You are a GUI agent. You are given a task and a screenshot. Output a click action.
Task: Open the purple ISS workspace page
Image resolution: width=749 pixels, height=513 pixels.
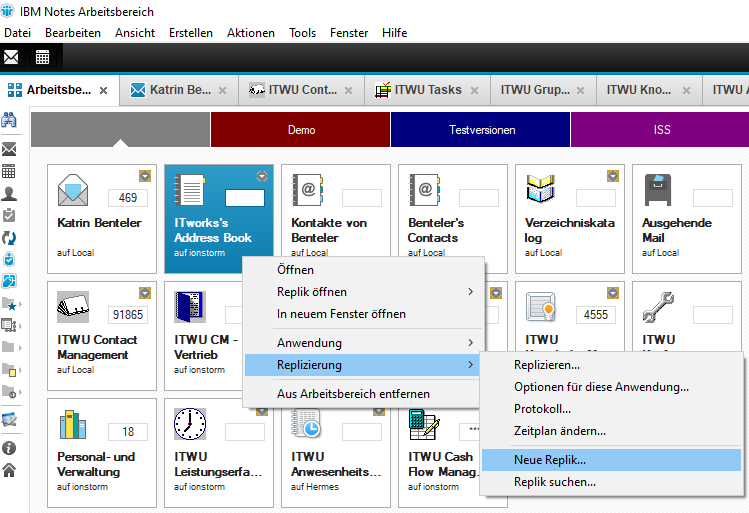(x=660, y=129)
